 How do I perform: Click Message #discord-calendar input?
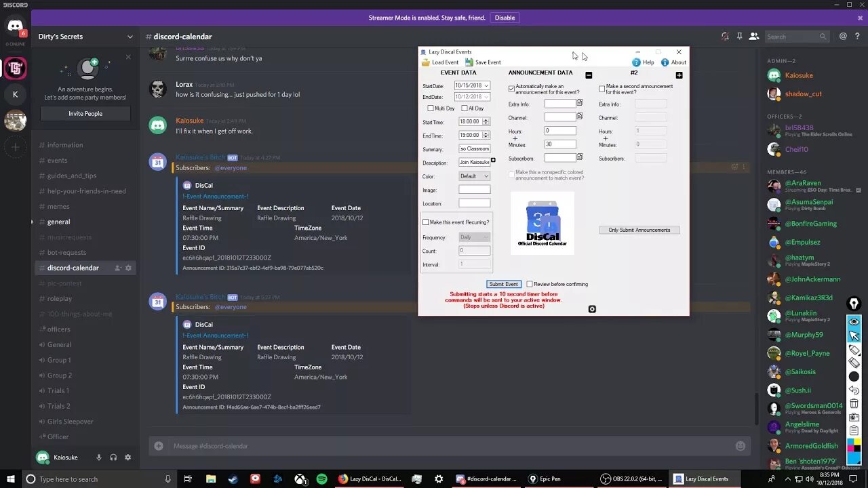448,446
